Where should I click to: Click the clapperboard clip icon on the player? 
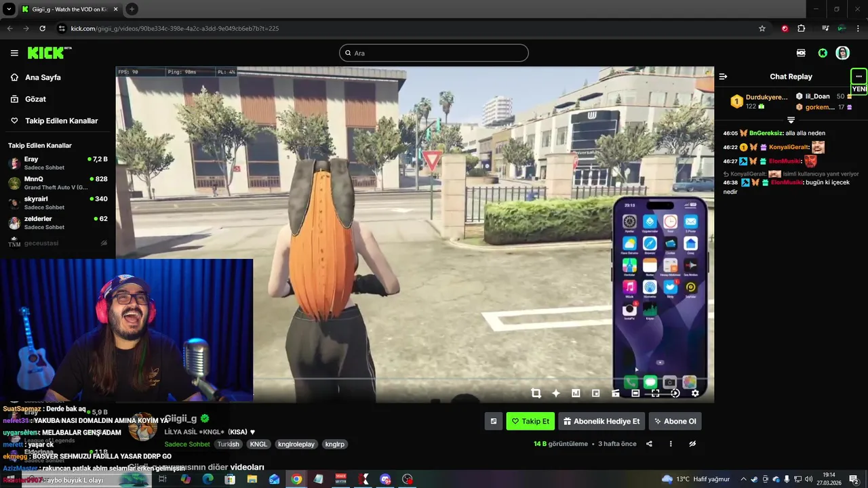click(x=616, y=393)
